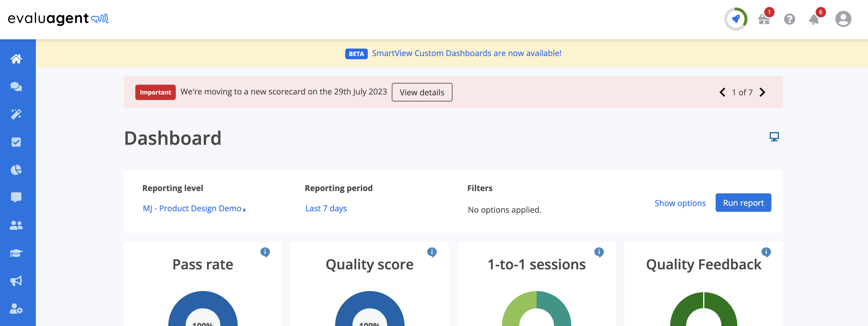Click the View details button

[x=422, y=92]
